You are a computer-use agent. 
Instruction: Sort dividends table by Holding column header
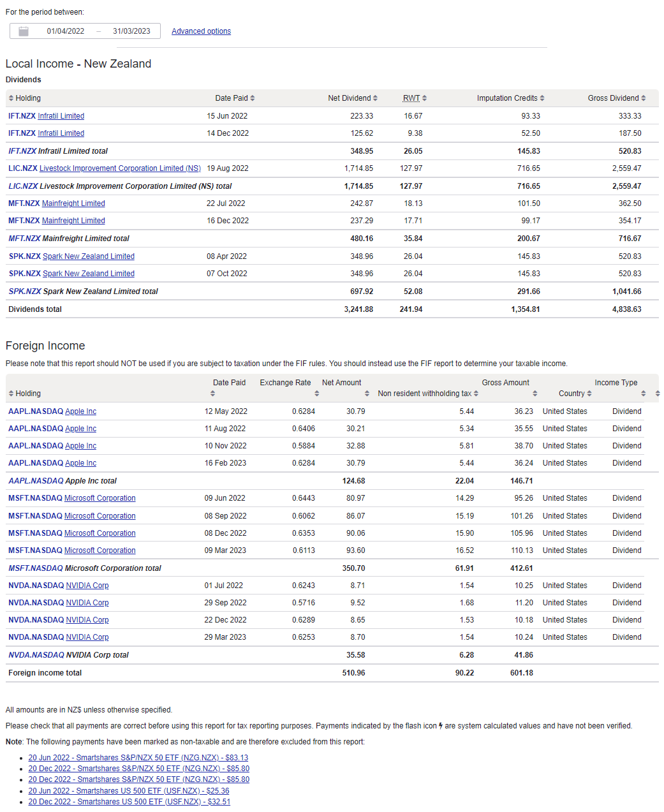coord(24,98)
